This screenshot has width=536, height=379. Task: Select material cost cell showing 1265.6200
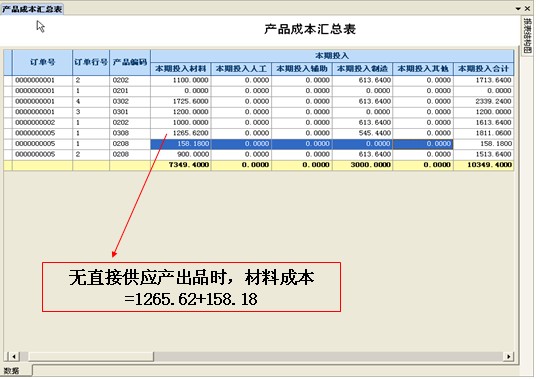click(181, 133)
